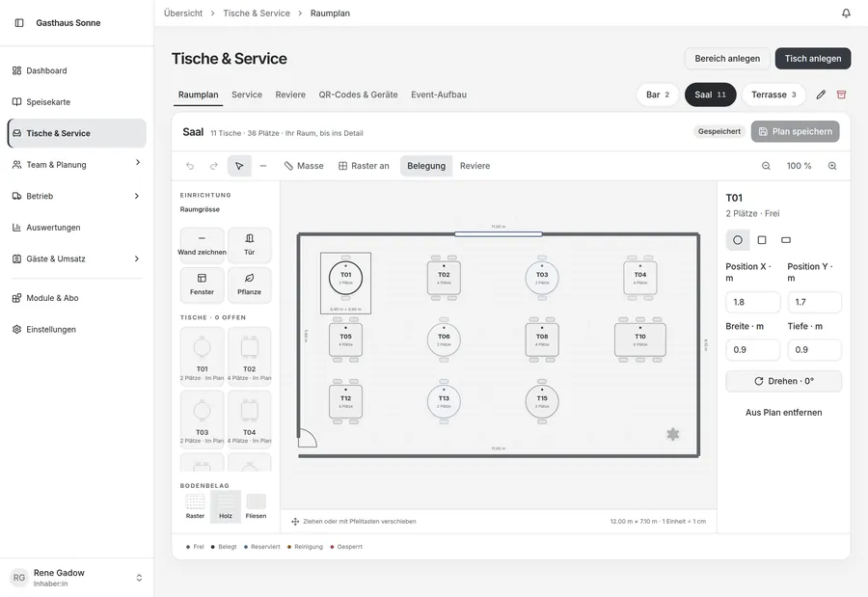The image size is (868, 597).
Task: Click the Drehen rotate button
Action: (x=783, y=381)
